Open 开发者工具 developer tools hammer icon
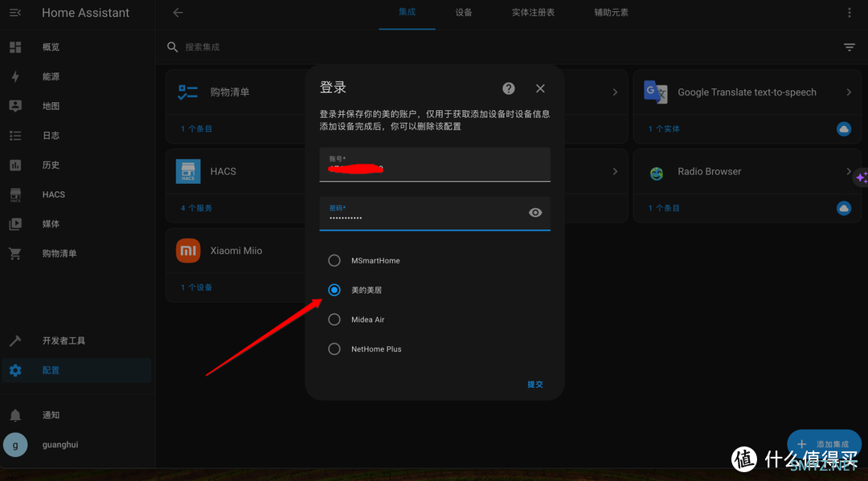The height and width of the screenshot is (481, 868). click(x=15, y=340)
